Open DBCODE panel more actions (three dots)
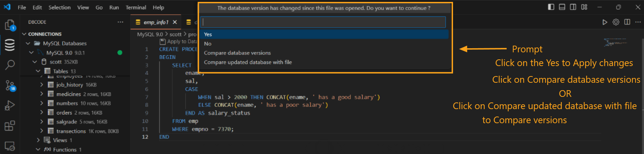Screen dimensions: 644x154 click(x=120, y=22)
